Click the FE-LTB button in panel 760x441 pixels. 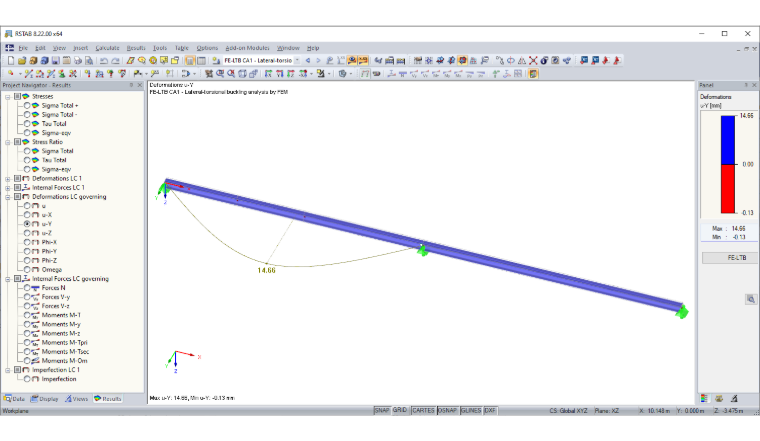click(729, 258)
